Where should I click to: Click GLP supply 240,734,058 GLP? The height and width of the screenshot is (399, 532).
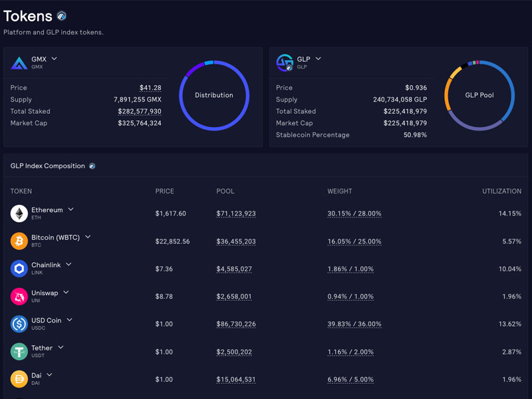[400, 99]
